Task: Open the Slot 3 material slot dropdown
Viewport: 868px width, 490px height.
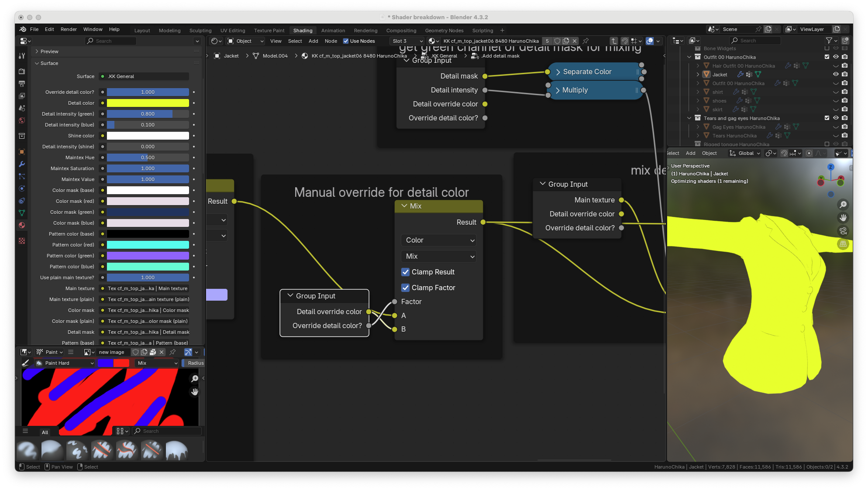Action: pyautogui.click(x=407, y=41)
